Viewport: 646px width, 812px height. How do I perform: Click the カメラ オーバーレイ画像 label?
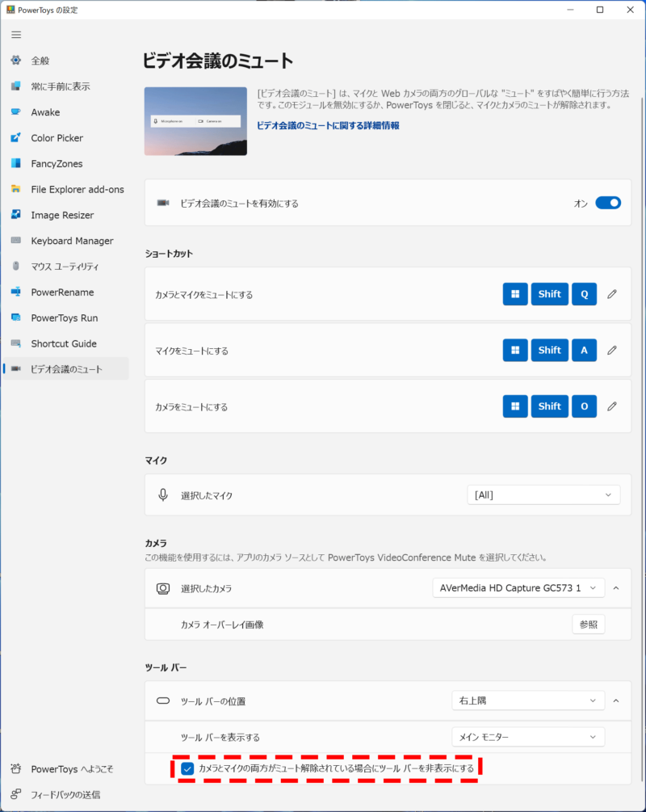tap(222, 625)
